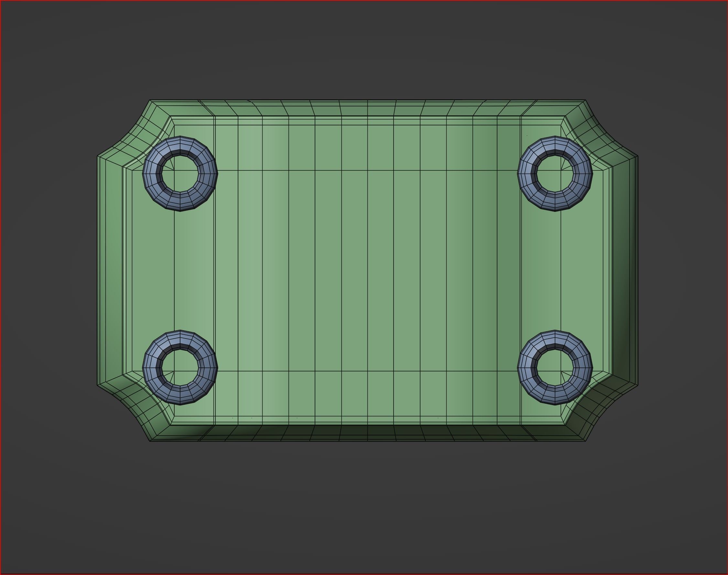Click inside the top-right ring's hole
This screenshot has width=728, height=575.
(x=555, y=174)
